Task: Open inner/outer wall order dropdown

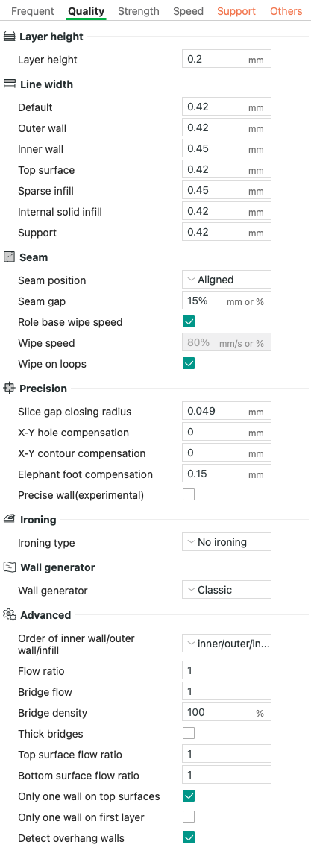Action: coord(226,644)
